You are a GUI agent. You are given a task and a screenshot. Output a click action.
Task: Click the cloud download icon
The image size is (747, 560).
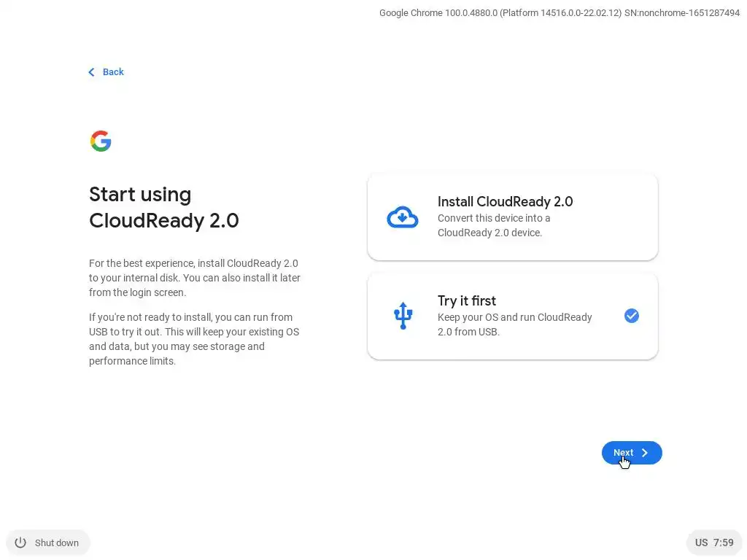pyautogui.click(x=403, y=217)
